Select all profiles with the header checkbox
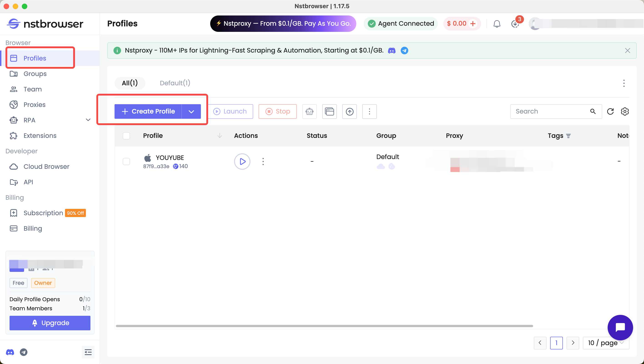Screen dimensions: 644x364 coord(127,136)
